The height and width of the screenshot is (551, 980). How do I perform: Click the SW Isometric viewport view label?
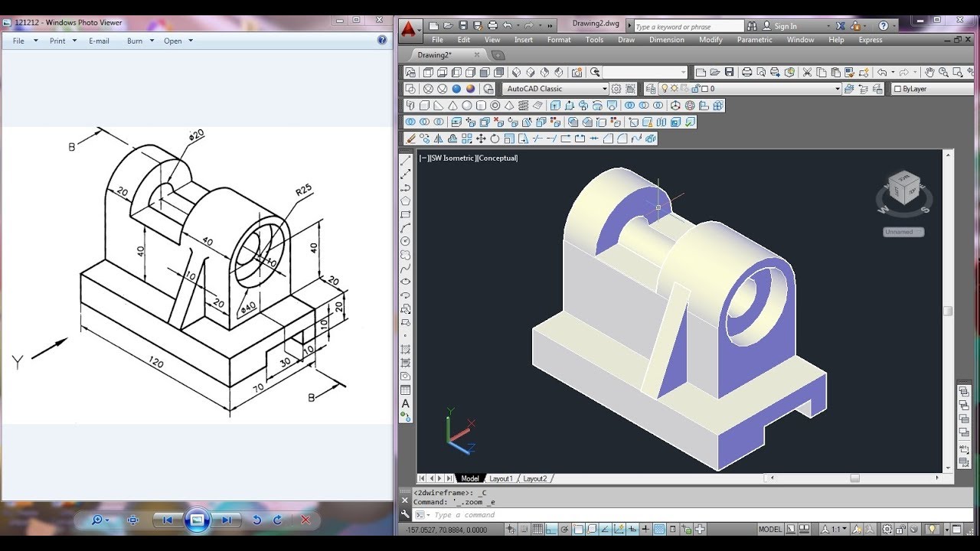[452, 158]
